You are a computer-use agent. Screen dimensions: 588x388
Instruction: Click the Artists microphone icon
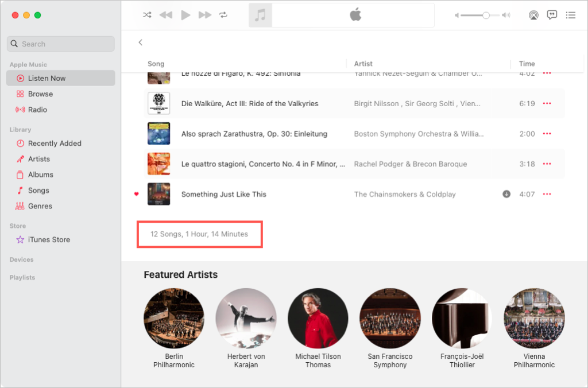20,159
